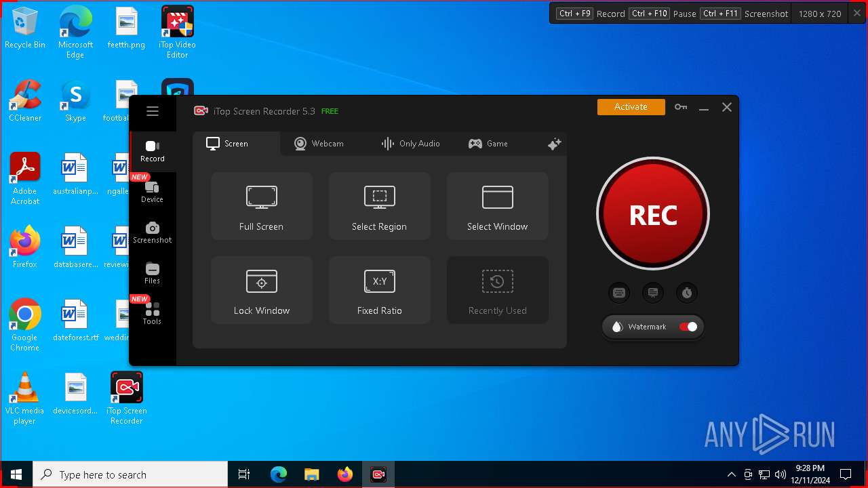Switch to the Webcam tab

(x=319, y=144)
